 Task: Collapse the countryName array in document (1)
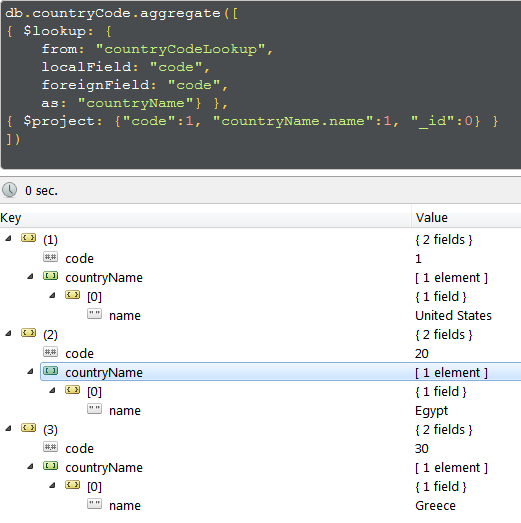pyautogui.click(x=30, y=276)
